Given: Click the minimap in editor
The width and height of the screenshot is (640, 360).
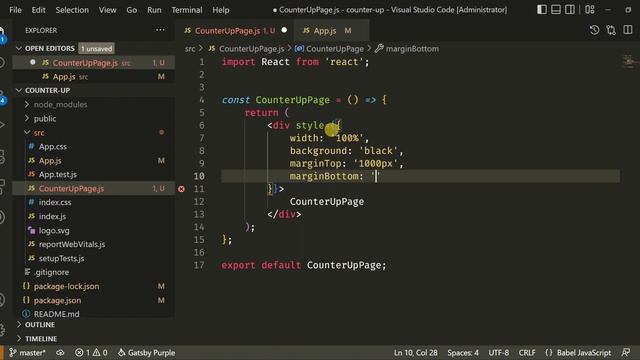Looking at the screenshot, I should pyautogui.click(x=629, y=62).
